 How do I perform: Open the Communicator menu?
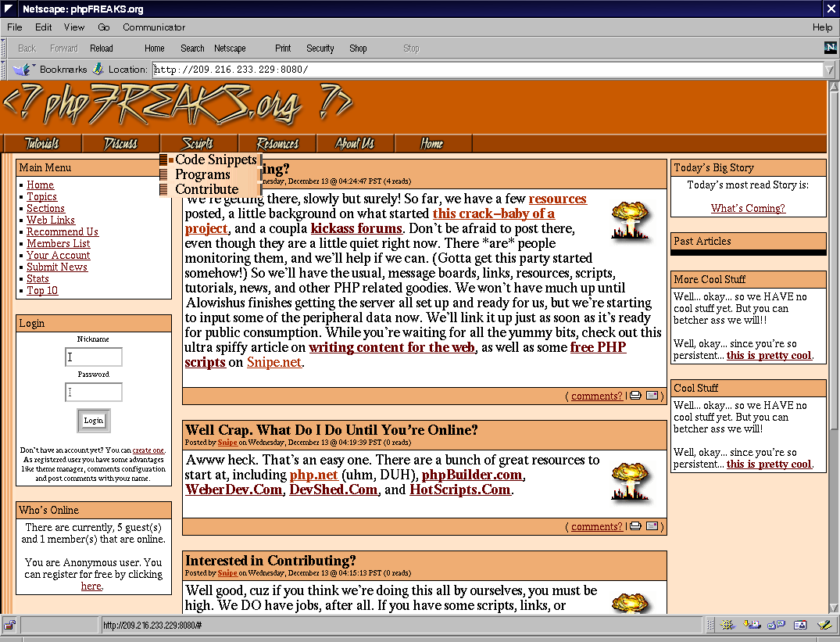(x=154, y=27)
